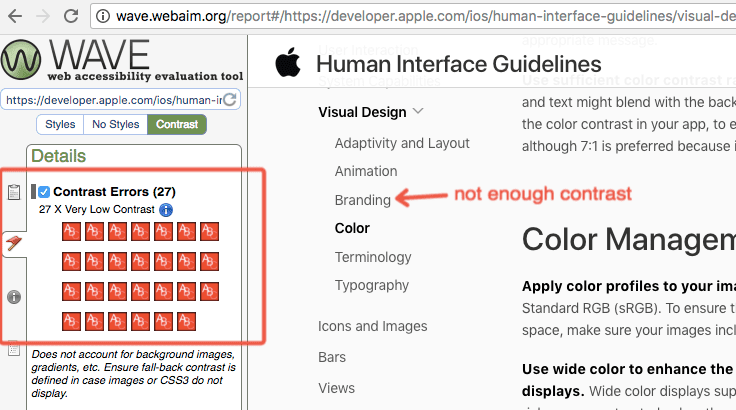Click the Apple logo

[x=288, y=62]
